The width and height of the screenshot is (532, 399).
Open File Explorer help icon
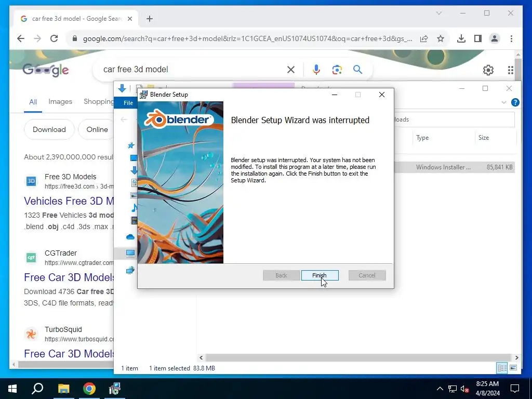coord(515,102)
